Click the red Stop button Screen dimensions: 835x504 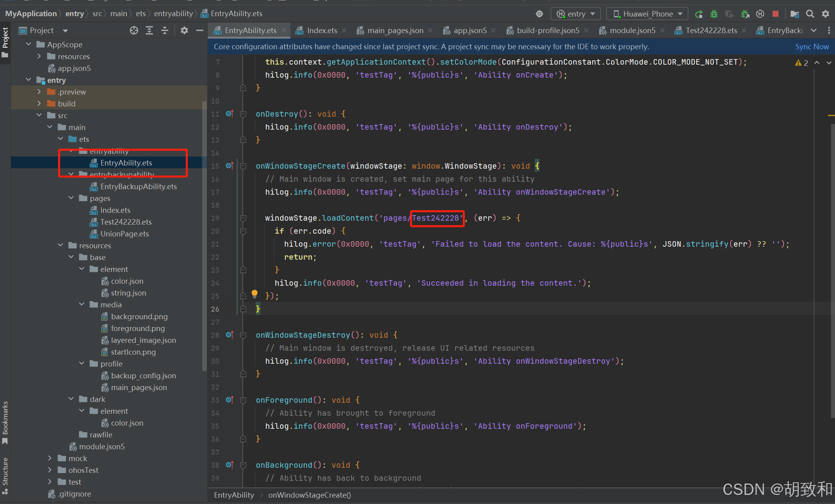(x=775, y=14)
